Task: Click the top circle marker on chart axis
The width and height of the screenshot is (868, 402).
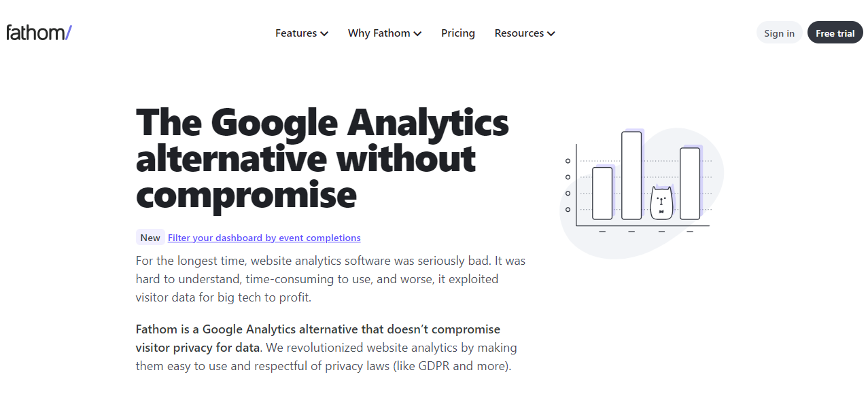Action: coord(568,161)
